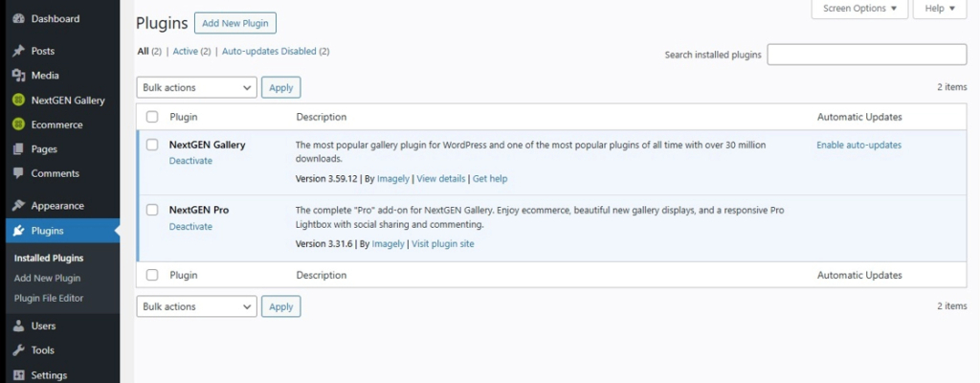Click the Posts pushpin icon
Viewport: 980px width, 383px height.
(x=19, y=52)
